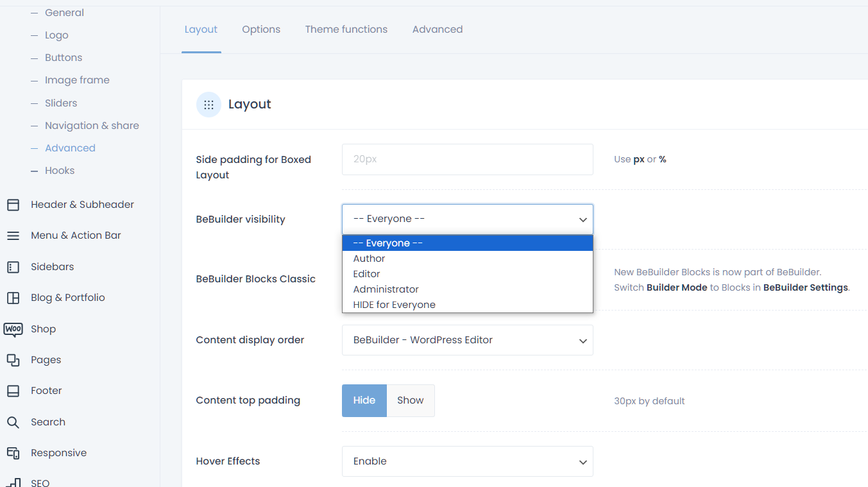Select Hide for Content top padding
868x487 pixels.
click(x=364, y=400)
